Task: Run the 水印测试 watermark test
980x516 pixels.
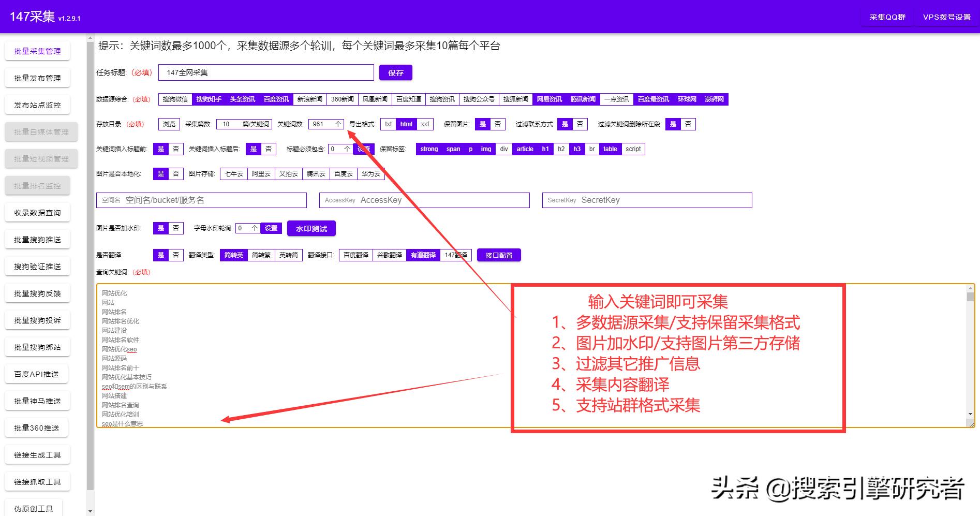Action: [311, 228]
